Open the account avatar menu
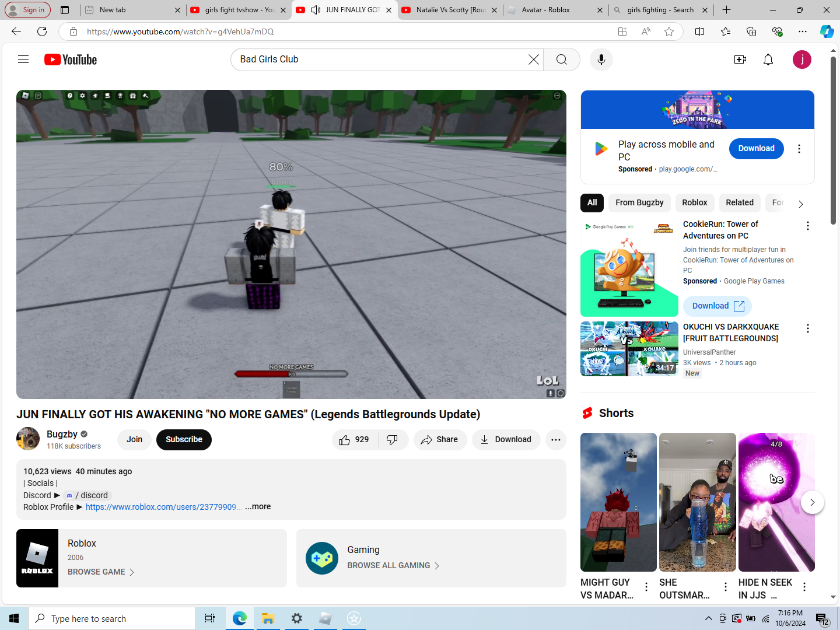840x630 pixels. click(x=802, y=60)
